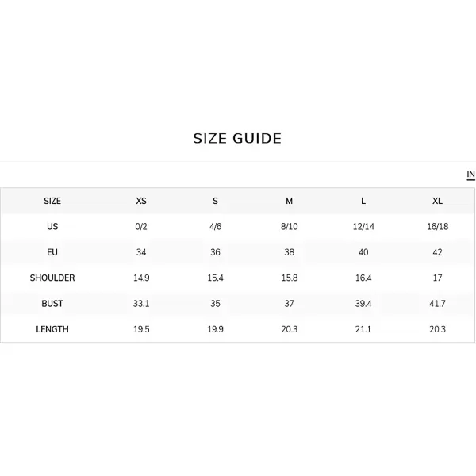Screen dimensions: 476x476
Task: Click the SHOULDER row label
Action: [x=52, y=278]
